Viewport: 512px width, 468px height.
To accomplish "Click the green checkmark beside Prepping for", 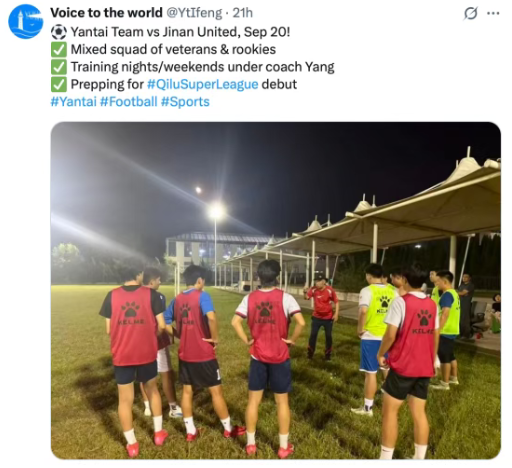I will coord(59,84).
